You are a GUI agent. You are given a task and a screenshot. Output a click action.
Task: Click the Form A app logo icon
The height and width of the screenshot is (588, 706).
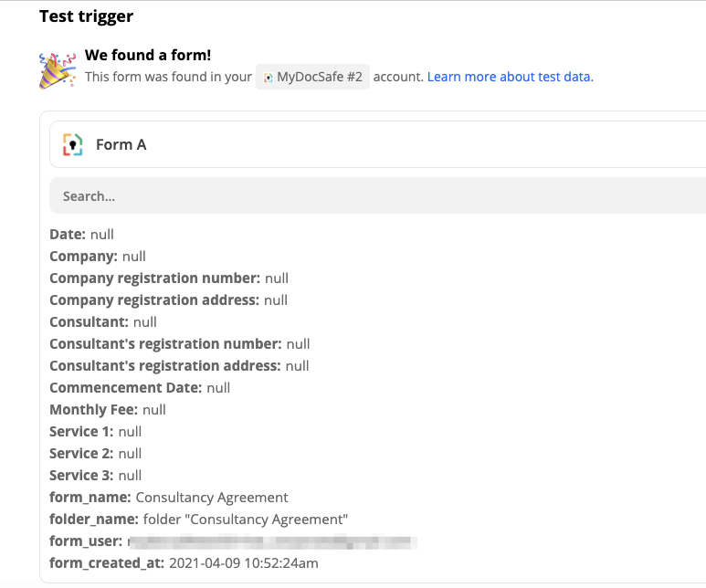click(x=72, y=144)
